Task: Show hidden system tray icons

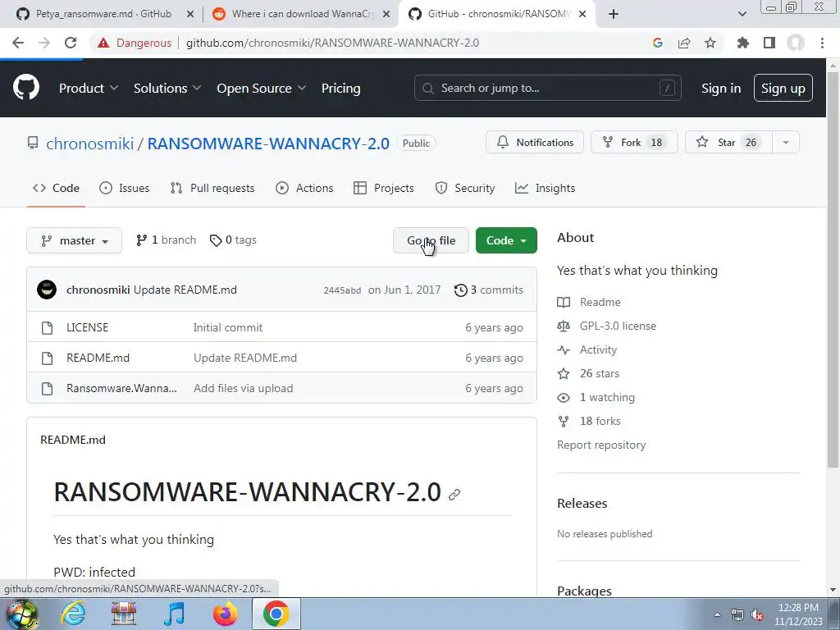Action: click(717, 614)
